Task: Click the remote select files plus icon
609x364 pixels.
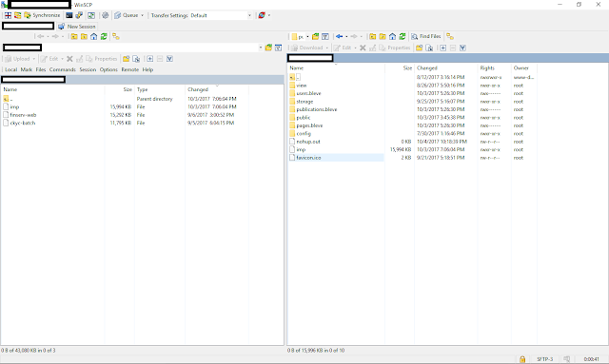Action: click(x=442, y=48)
